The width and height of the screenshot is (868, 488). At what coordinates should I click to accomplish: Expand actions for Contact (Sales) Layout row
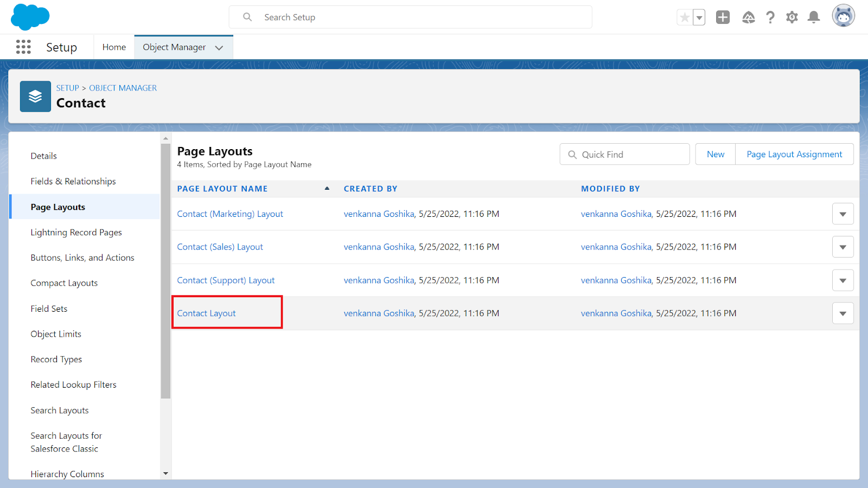point(843,247)
